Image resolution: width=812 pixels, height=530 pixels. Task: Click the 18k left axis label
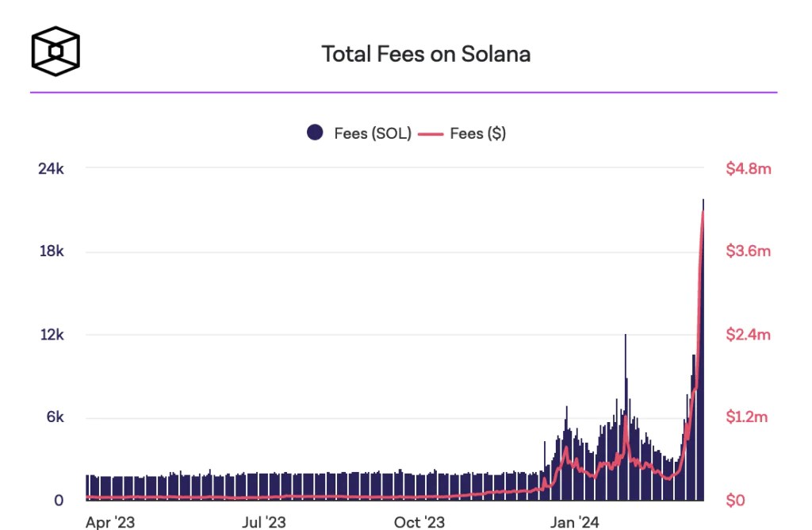click(52, 252)
